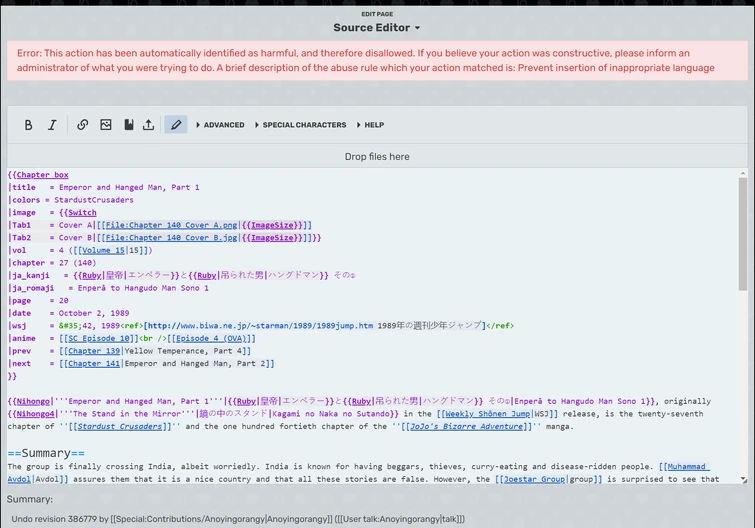This screenshot has width=755, height=528.
Task: Click the red error message banner text
Action: pos(365,60)
